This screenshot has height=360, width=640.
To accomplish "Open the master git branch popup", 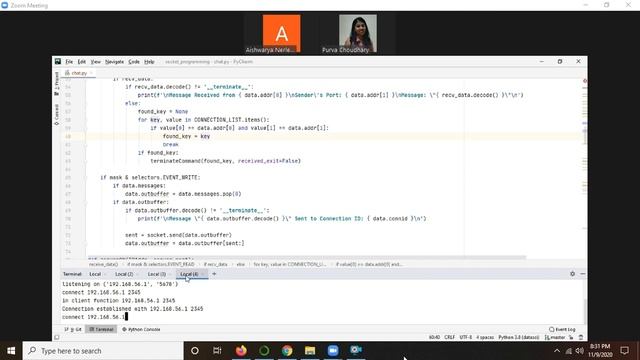I will (555, 338).
